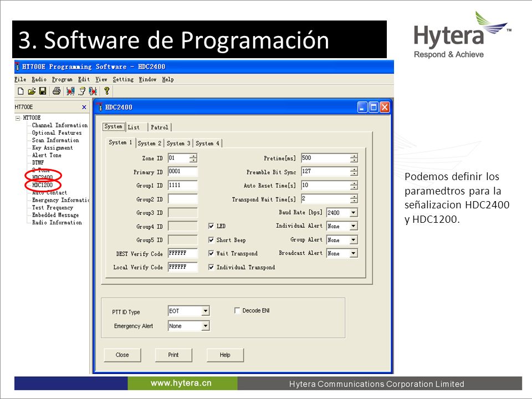
Task: Open the Group Alert dropdown
Action: click(353, 240)
